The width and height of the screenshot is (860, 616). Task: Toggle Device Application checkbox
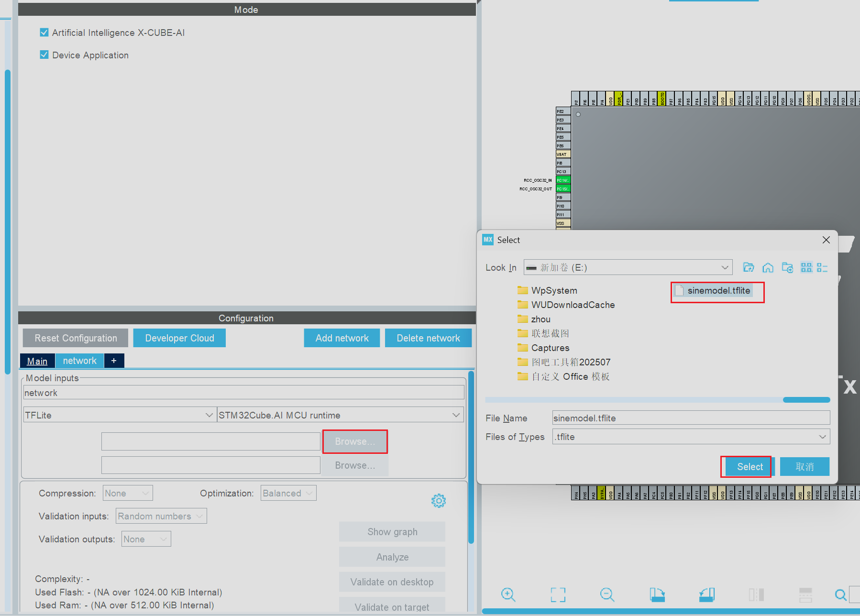(44, 55)
